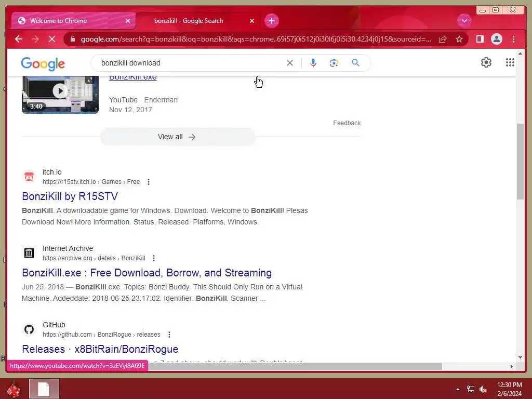Image resolution: width=532 pixels, height=399 pixels.
Task: Click the vertical scrollbar thumb
Action: coord(520,162)
